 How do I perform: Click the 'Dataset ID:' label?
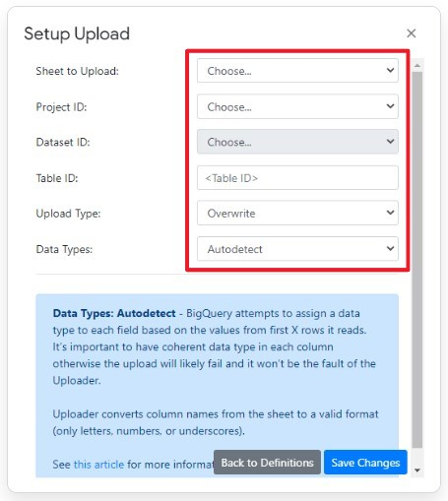(63, 142)
